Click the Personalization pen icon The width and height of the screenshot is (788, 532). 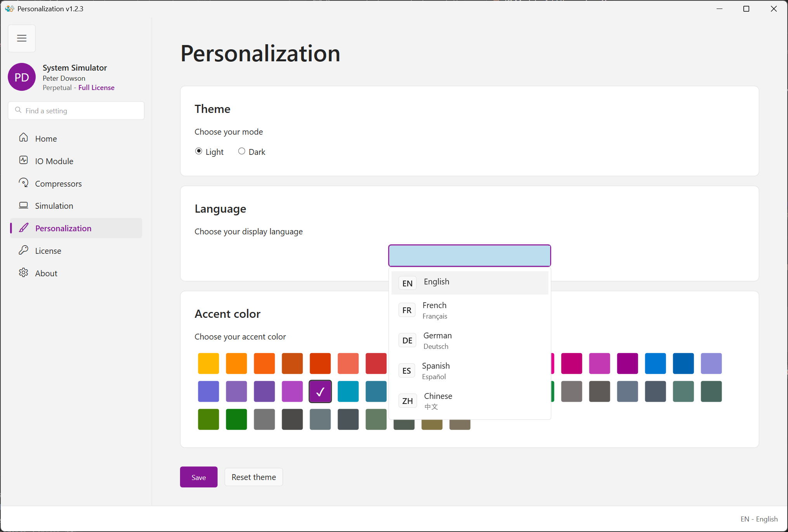[x=23, y=228]
